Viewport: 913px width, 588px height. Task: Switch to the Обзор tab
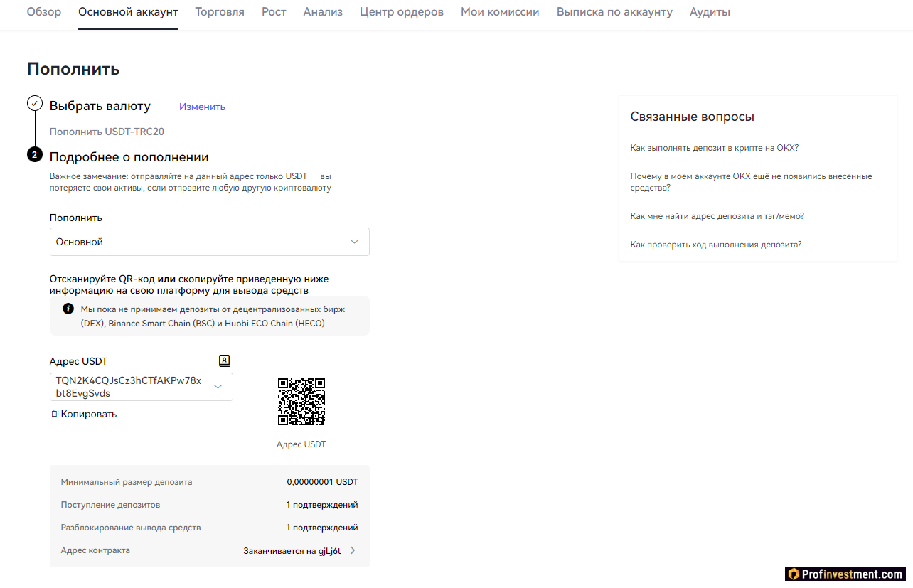point(44,12)
